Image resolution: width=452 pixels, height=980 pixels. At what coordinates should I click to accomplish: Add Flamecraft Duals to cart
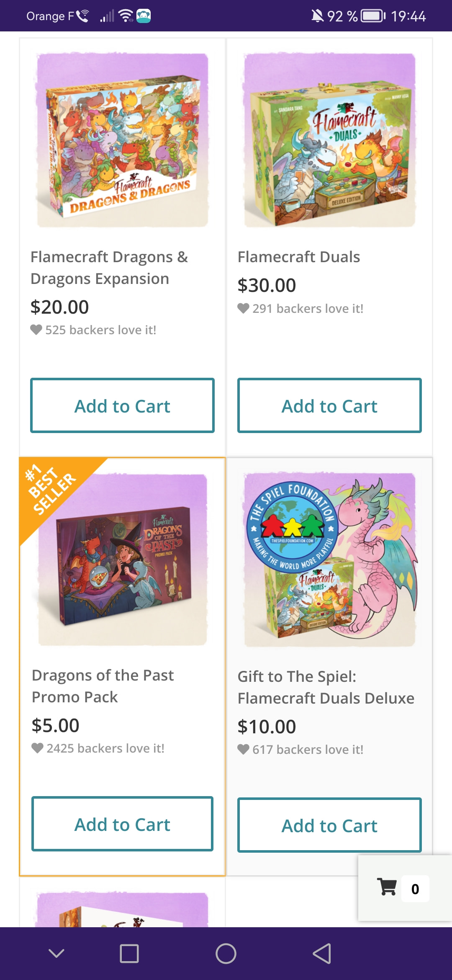[x=329, y=405]
